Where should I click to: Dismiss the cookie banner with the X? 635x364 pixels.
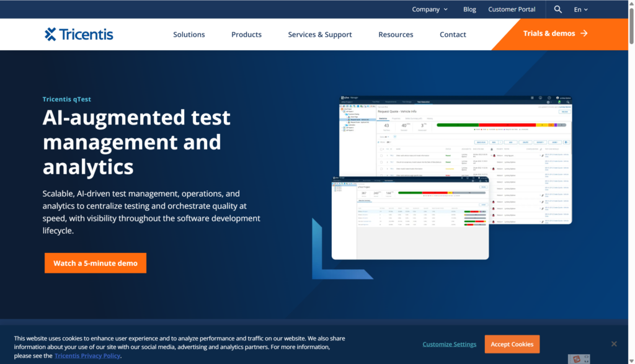coord(613,344)
